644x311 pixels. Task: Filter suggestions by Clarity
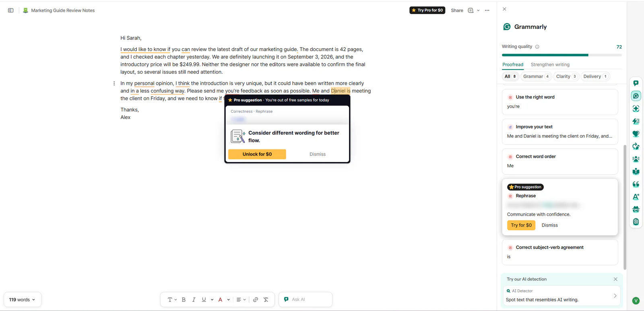[566, 76]
